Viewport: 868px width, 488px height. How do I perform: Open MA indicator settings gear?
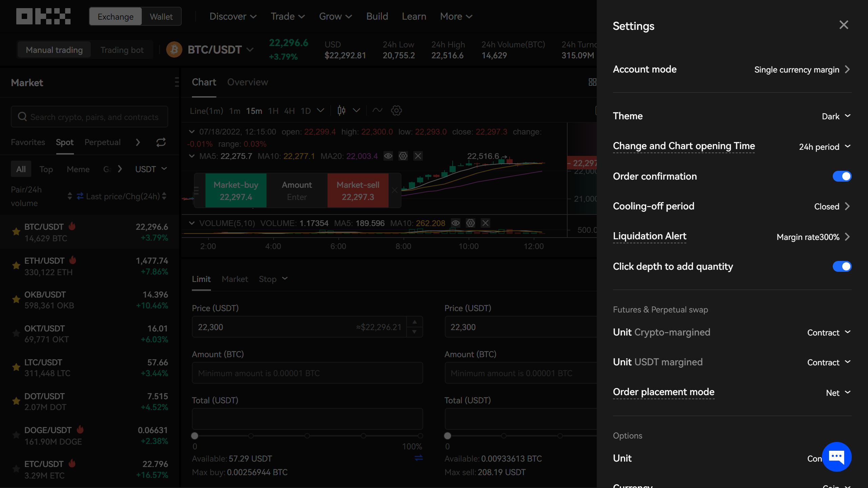click(x=403, y=156)
